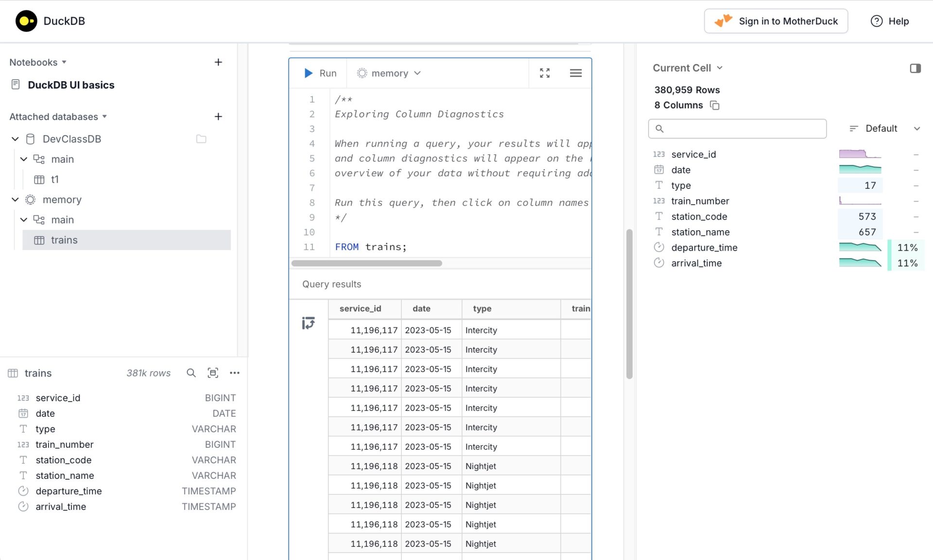
Task: Collapse the memory database tree
Action: tap(15, 199)
